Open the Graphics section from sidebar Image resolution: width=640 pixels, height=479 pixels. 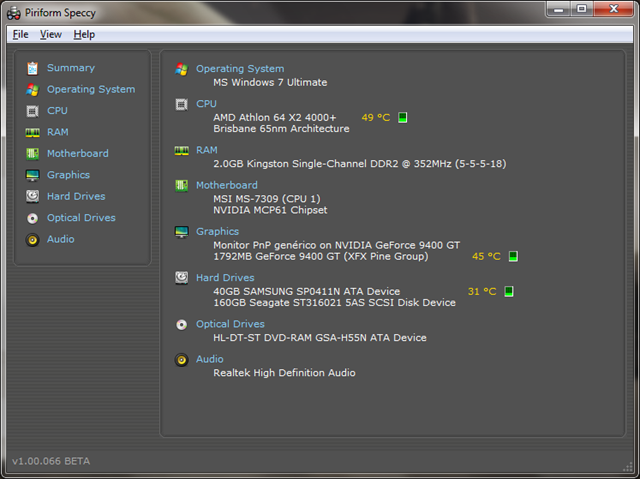point(68,175)
